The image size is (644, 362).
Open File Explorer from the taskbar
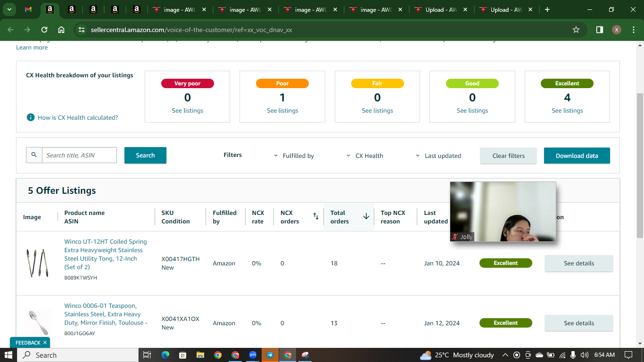pos(200,355)
